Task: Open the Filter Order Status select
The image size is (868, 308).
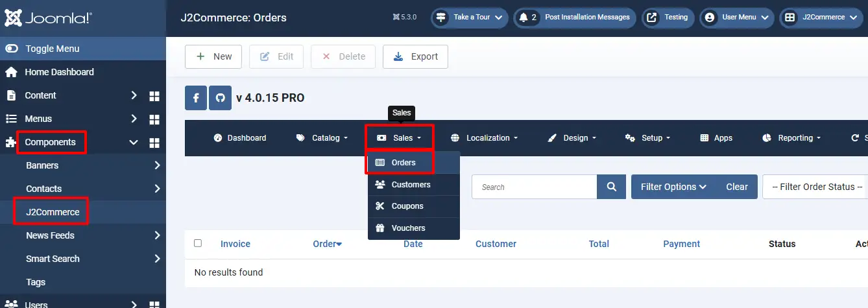Action: [817, 187]
